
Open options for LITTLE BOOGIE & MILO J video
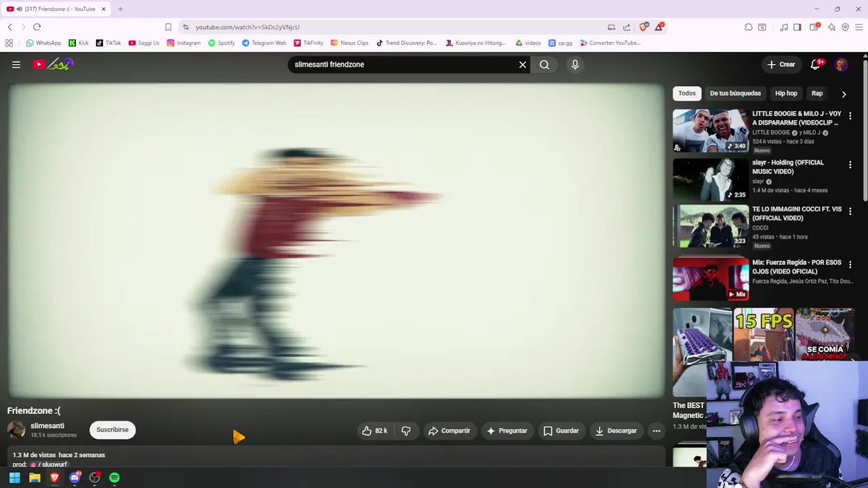pos(850,116)
